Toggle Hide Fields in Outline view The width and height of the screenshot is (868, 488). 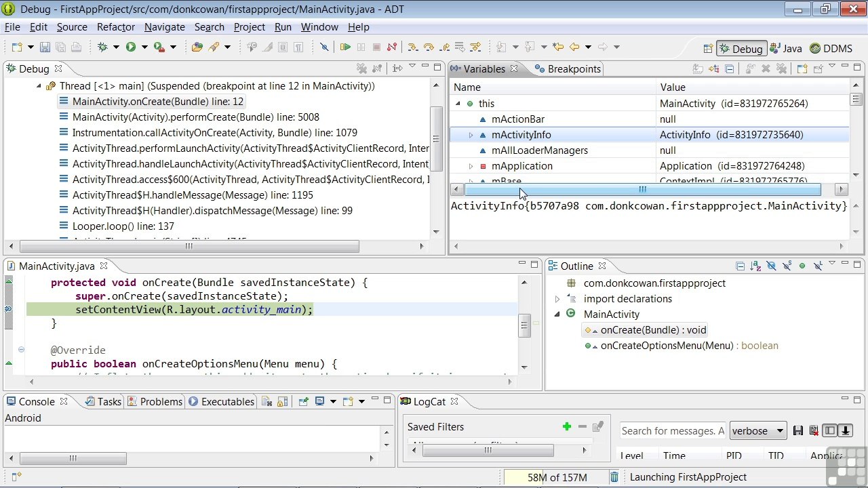click(771, 266)
